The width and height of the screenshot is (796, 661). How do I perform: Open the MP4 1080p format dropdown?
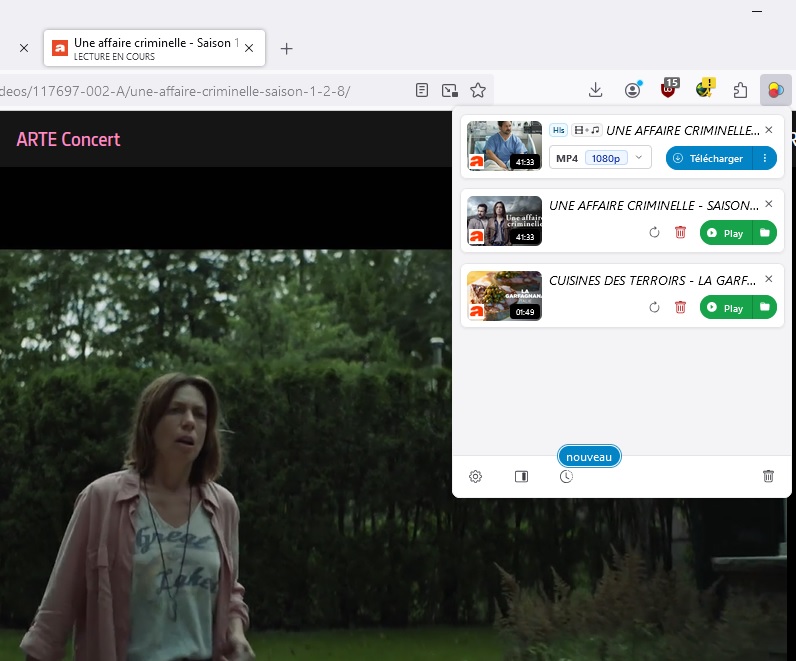tap(600, 158)
